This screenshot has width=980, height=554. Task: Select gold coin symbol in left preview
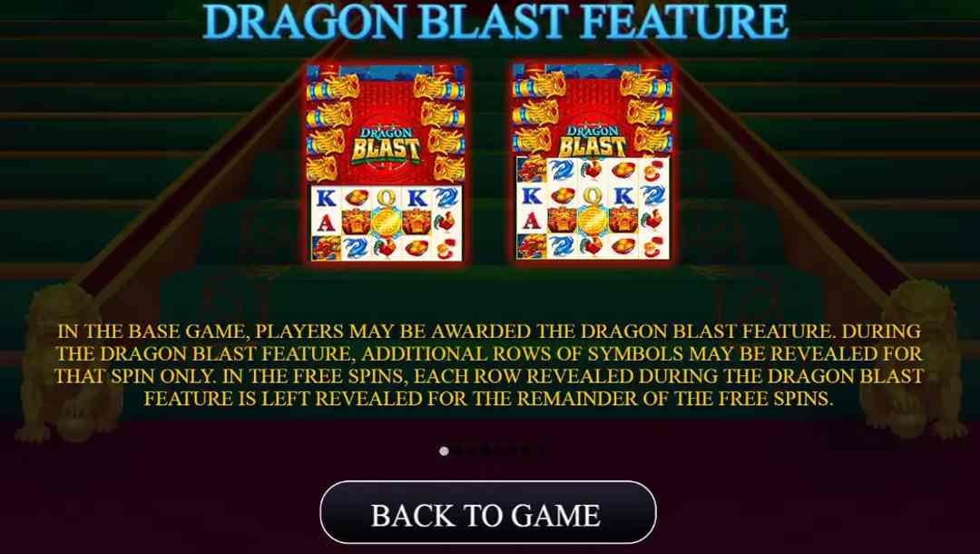pos(386,223)
